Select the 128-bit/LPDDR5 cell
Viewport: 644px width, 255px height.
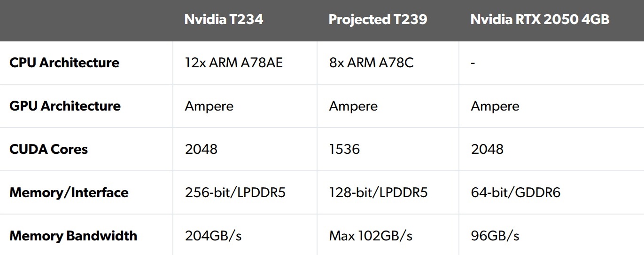pos(378,192)
